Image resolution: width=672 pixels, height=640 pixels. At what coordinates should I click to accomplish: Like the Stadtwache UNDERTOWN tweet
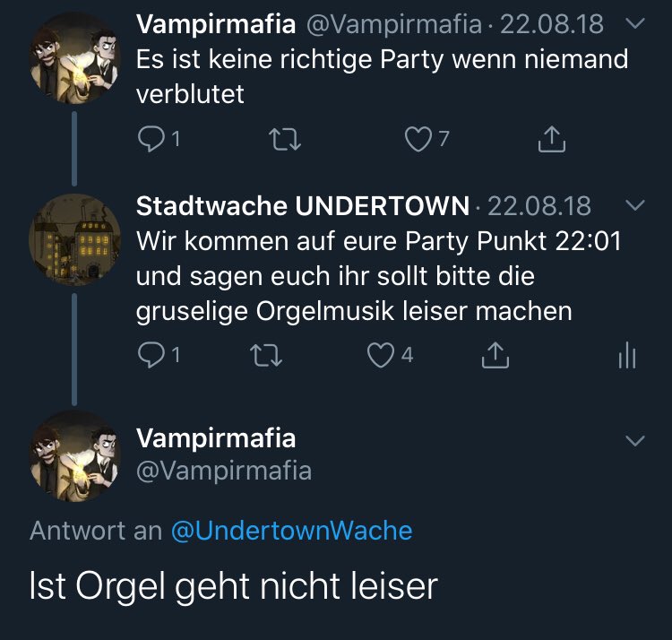[382, 356]
